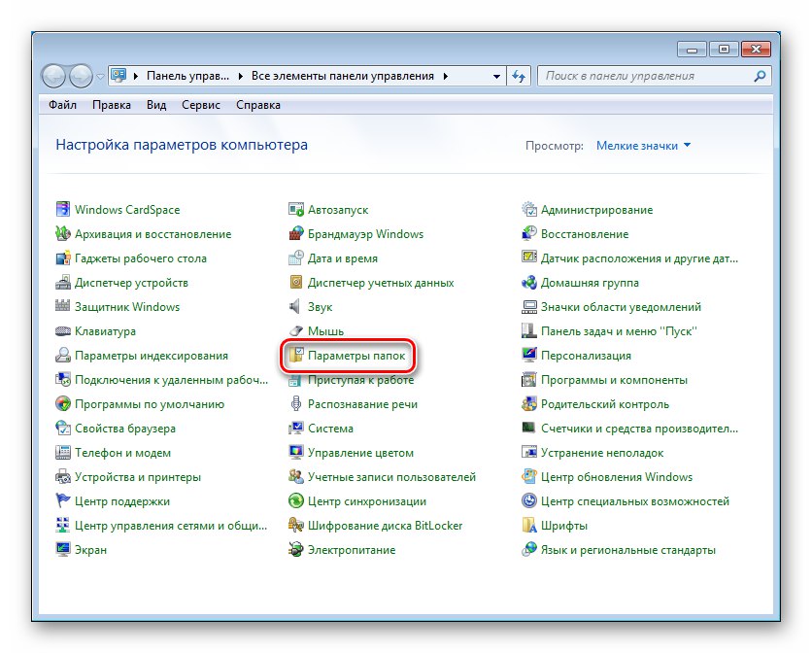812x653 pixels.
Task: Open the Персонализация link
Action: [586, 356]
